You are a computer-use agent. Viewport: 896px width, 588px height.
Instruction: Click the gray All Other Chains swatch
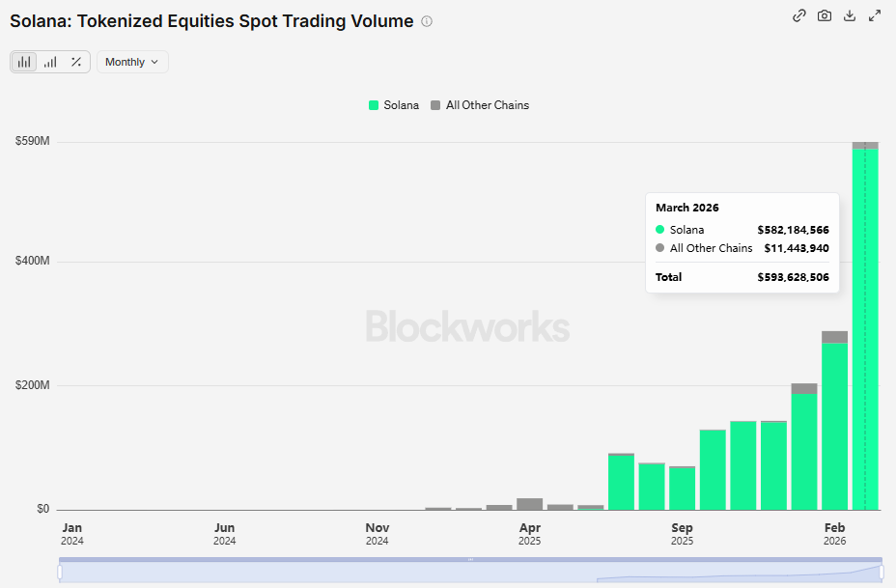[x=435, y=105]
